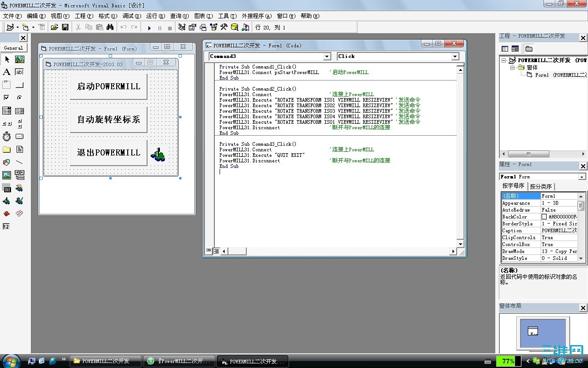Open the Command3 object dropdown
The width and height of the screenshot is (588, 368).
pos(327,57)
